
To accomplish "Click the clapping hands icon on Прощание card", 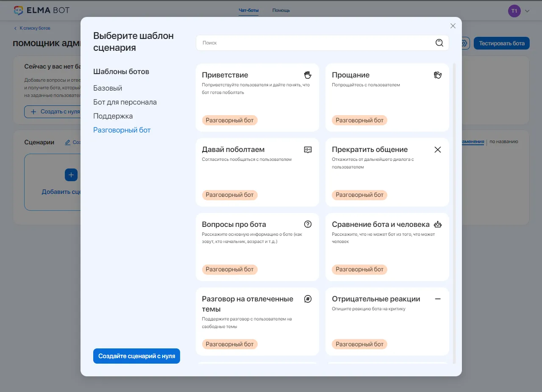I will pyautogui.click(x=438, y=75).
